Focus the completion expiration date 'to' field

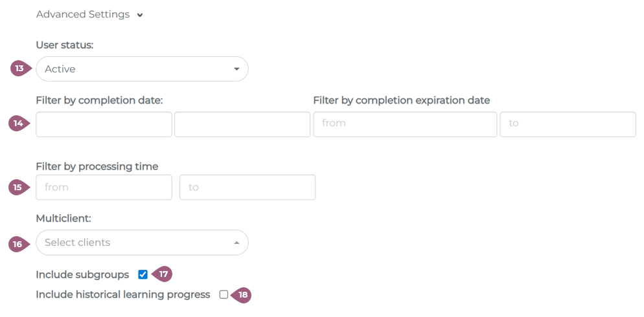click(568, 124)
